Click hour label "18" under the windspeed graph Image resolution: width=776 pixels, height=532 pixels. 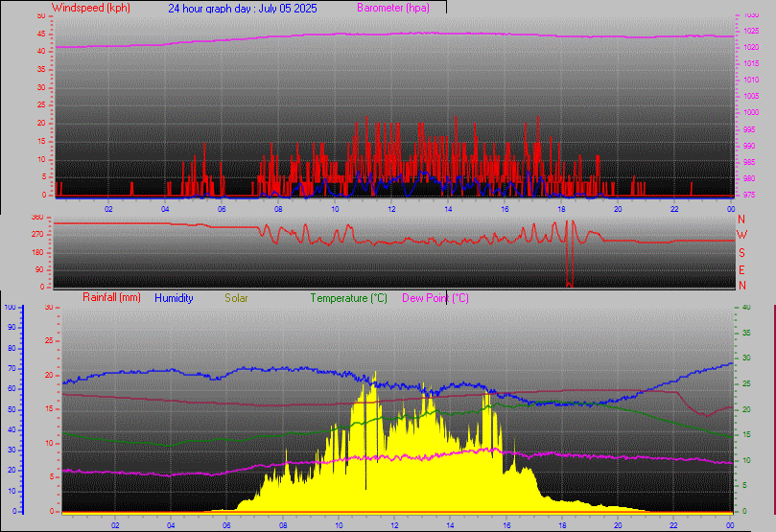point(561,209)
